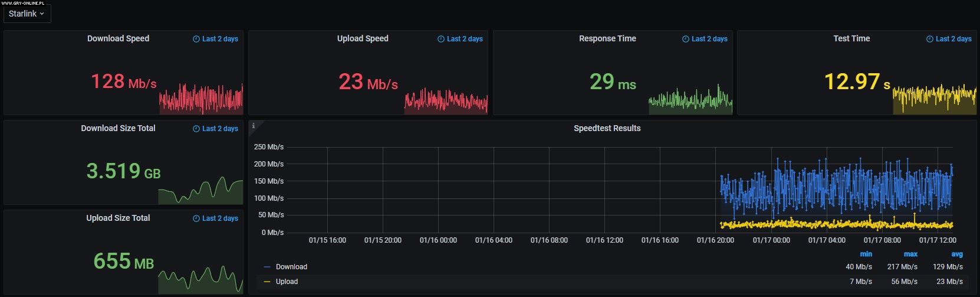Click the blue Download legend color swatch

(267, 267)
